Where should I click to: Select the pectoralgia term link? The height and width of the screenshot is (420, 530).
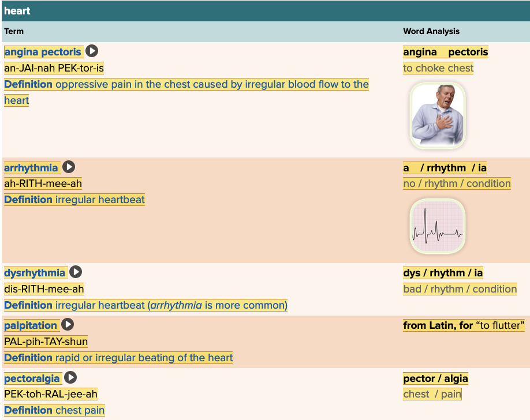(x=32, y=378)
